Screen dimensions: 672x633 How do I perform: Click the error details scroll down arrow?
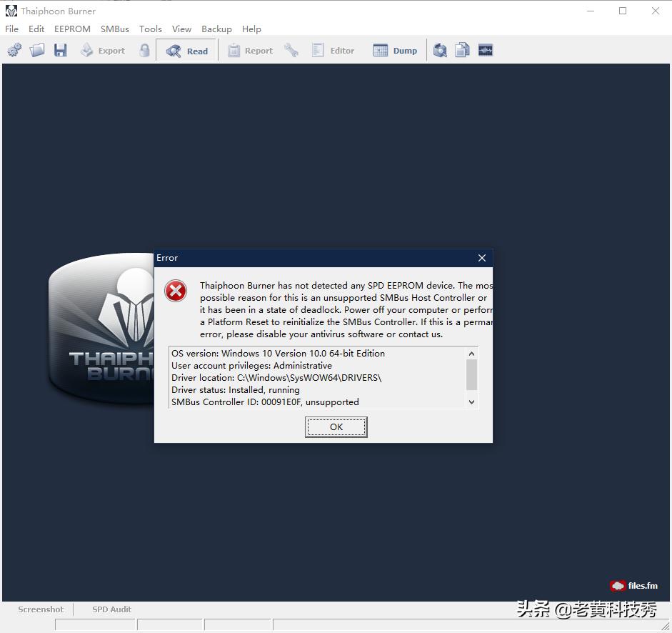coord(471,402)
